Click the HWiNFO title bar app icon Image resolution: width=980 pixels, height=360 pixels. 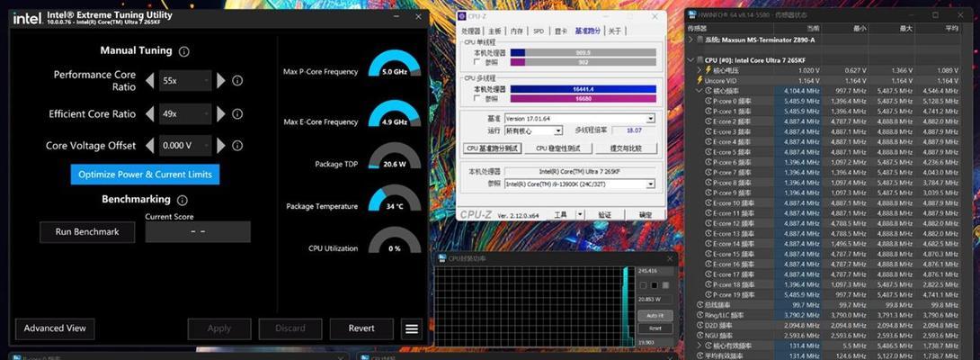693,14
